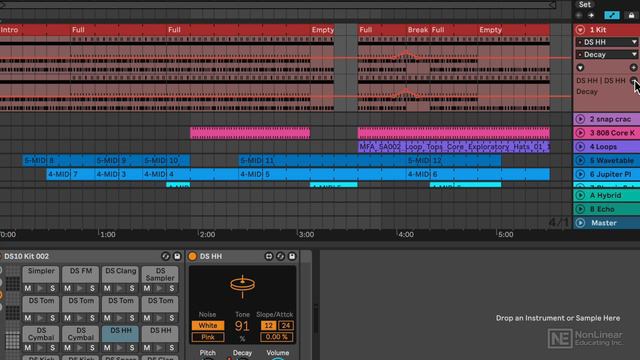The height and width of the screenshot is (360, 640).
Task: Select the DS Sampler drum pad
Action: [x=160, y=274]
